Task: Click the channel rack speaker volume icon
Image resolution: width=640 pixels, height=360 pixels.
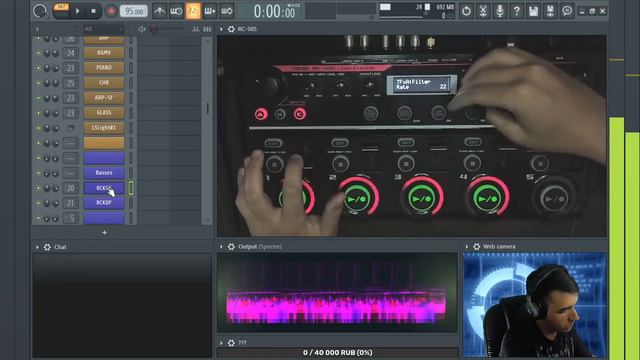Action: [x=142, y=29]
